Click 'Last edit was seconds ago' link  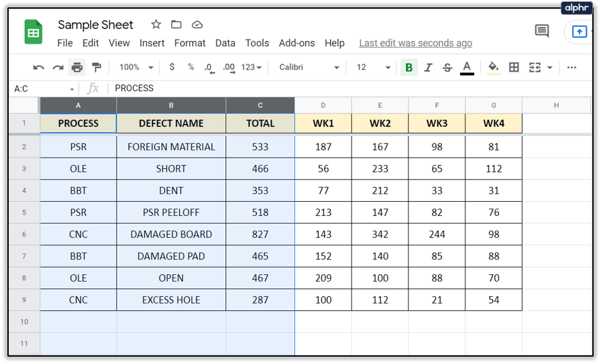coord(415,43)
